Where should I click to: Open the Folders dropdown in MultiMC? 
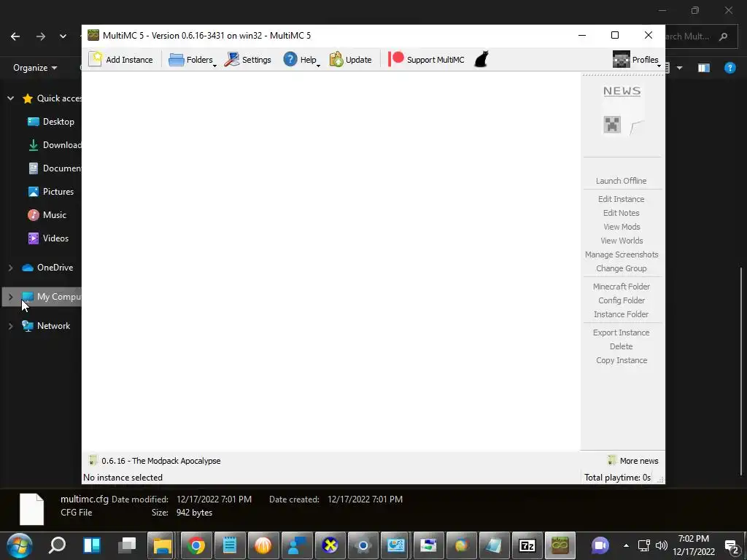click(x=193, y=60)
